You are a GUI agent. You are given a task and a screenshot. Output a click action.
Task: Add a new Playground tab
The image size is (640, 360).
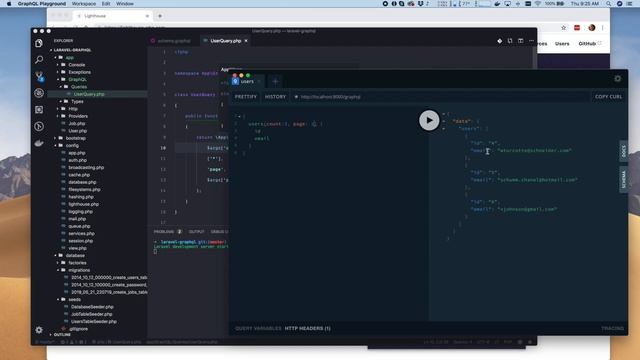tap(275, 82)
